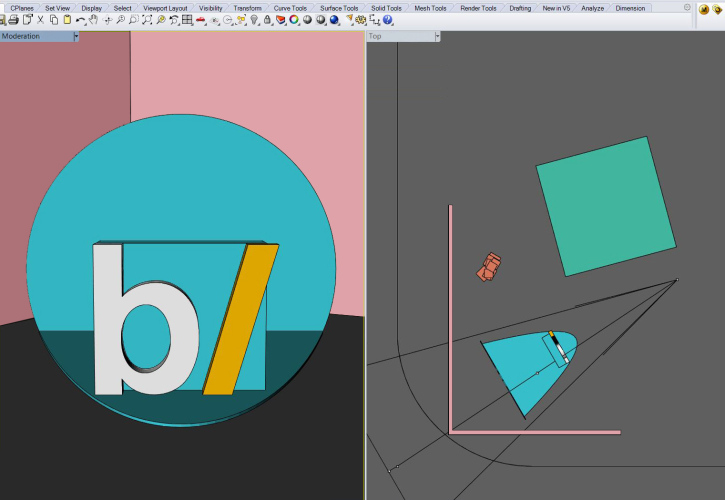
Task: Click the padlock lock icon
Action: coord(267,20)
